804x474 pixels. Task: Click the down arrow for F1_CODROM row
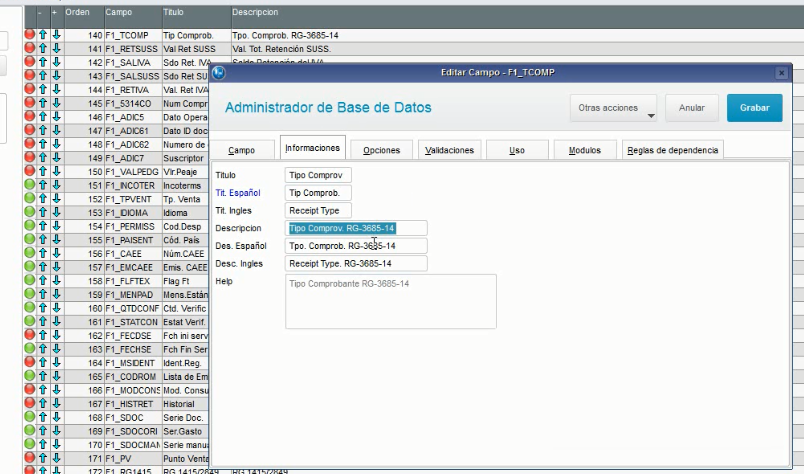click(x=56, y=376)
